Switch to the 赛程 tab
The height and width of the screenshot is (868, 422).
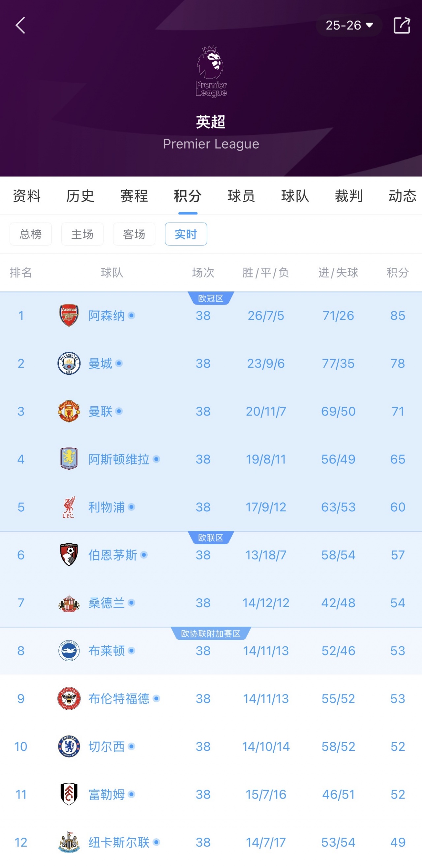pos(134,196)
